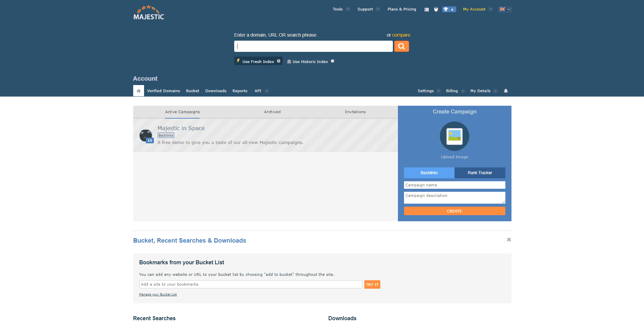Close the Bucket, Recent Searches & Downloads section
The width and height of the screenshot is (644, 328).
509,240
